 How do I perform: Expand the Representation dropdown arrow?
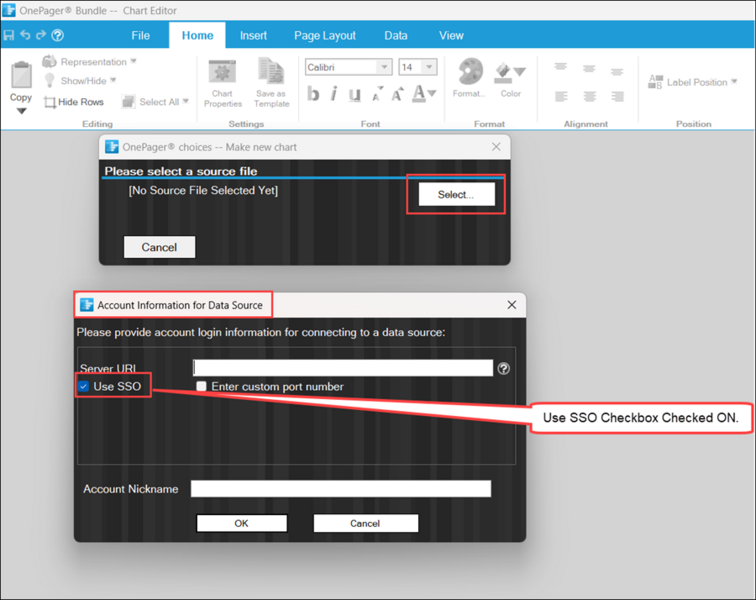[x=134, y=61]
